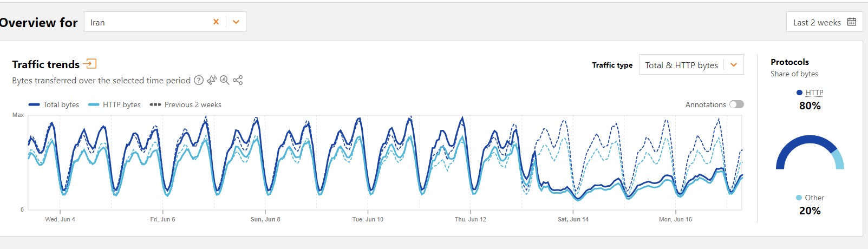Click the Traffic trends heading
This screenshot has height=249, width=868.
[x=46, y=64]
